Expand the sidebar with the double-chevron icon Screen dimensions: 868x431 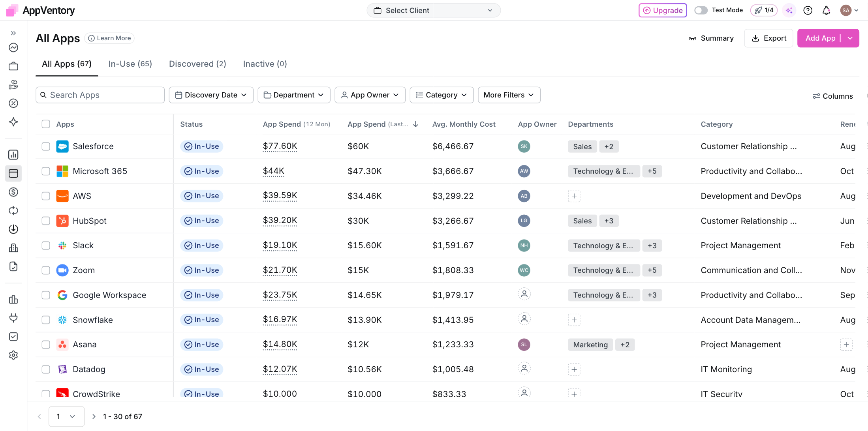(x=13, y=33)
